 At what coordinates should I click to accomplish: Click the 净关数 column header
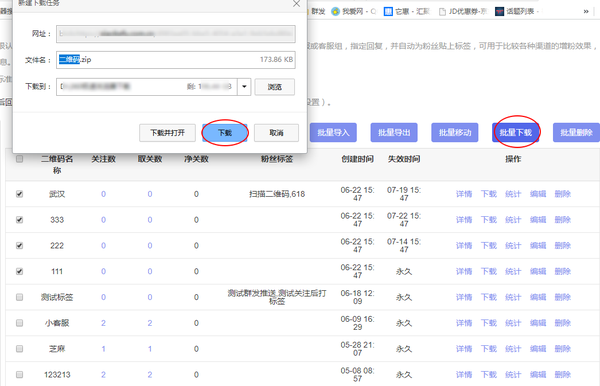[x=196, y=159]
